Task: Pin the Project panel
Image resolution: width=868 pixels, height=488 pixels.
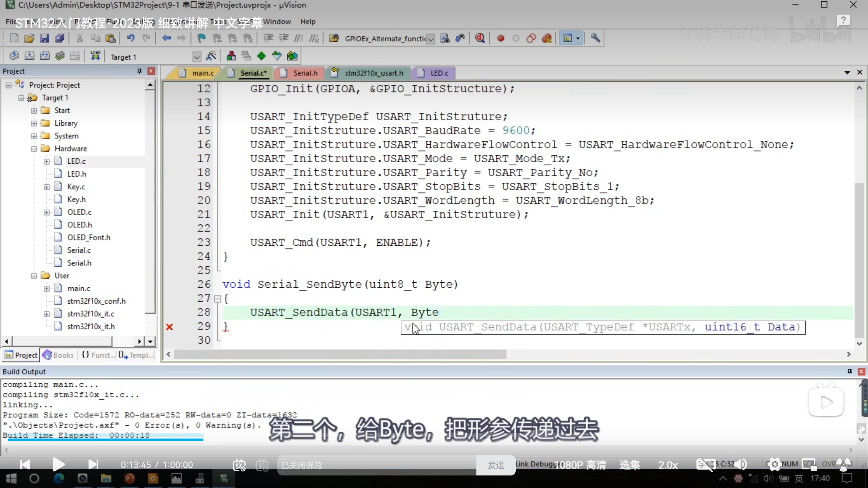Action: coord(139,71)
